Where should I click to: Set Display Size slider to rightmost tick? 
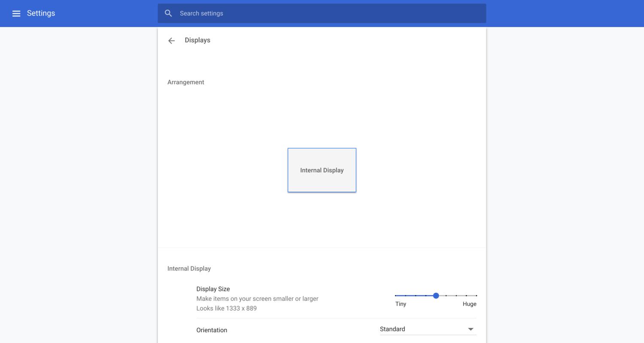point(476,296)
